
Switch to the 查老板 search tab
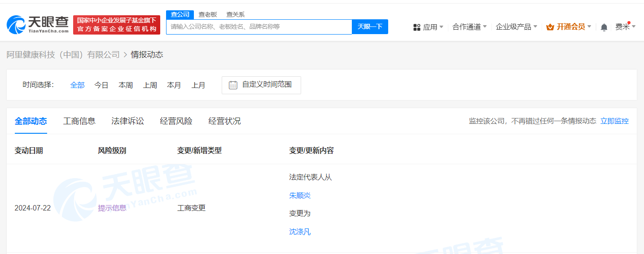pos(208,14)
